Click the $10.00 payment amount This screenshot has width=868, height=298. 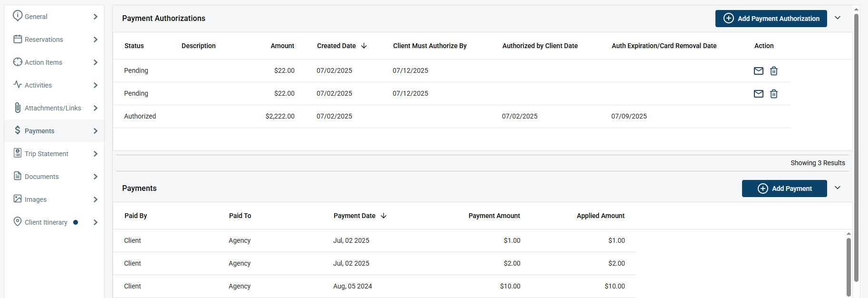click(x=510, y=286)
